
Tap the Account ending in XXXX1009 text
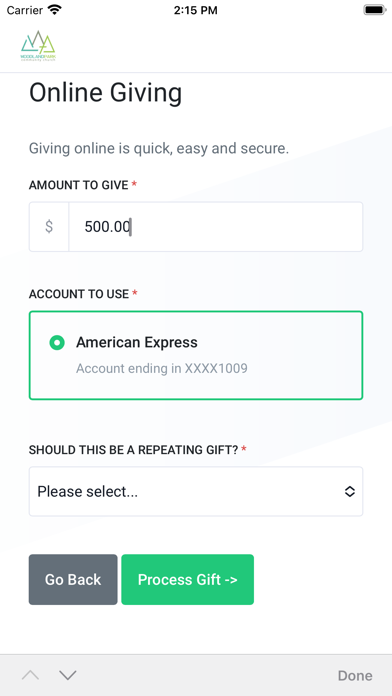pos(162,368)
